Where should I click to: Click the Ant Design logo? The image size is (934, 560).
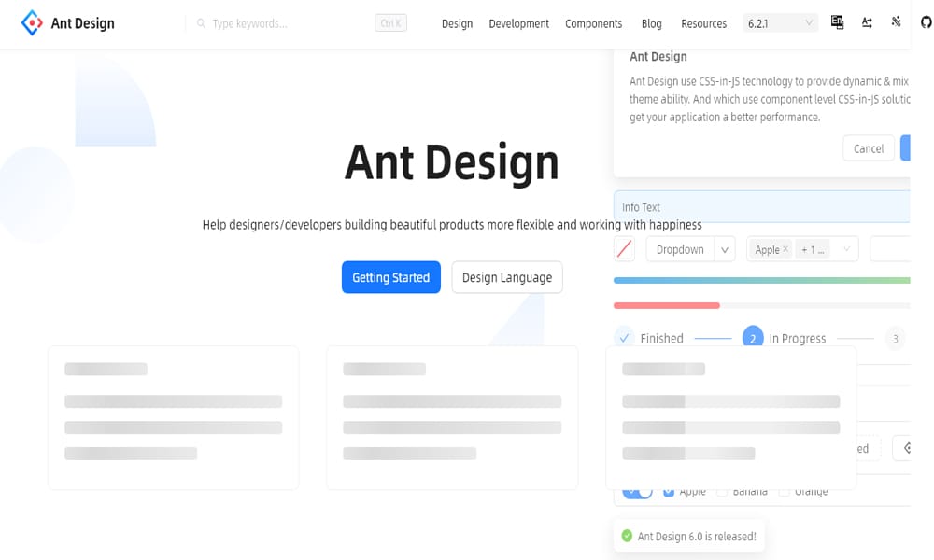tap(67, 22)
